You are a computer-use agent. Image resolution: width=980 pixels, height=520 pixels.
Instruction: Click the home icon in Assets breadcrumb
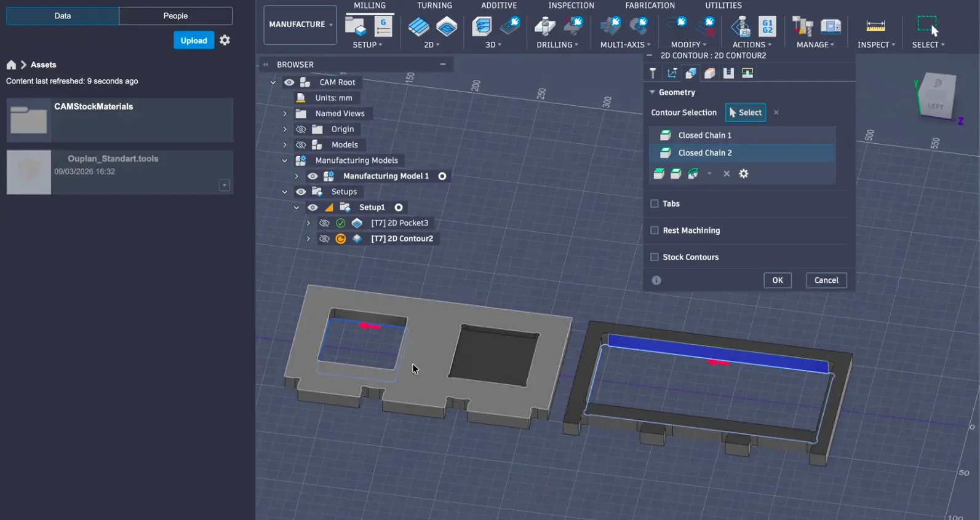tap(11, 65)
